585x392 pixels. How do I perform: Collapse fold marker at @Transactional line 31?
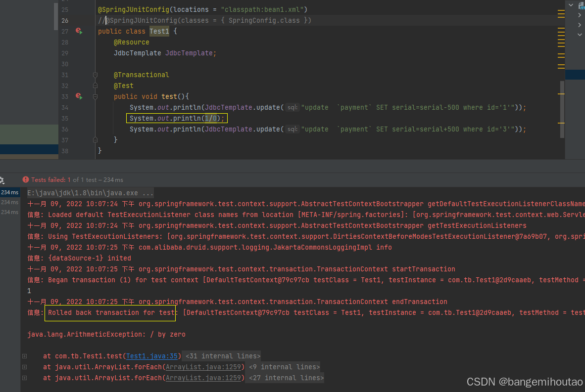95,75
